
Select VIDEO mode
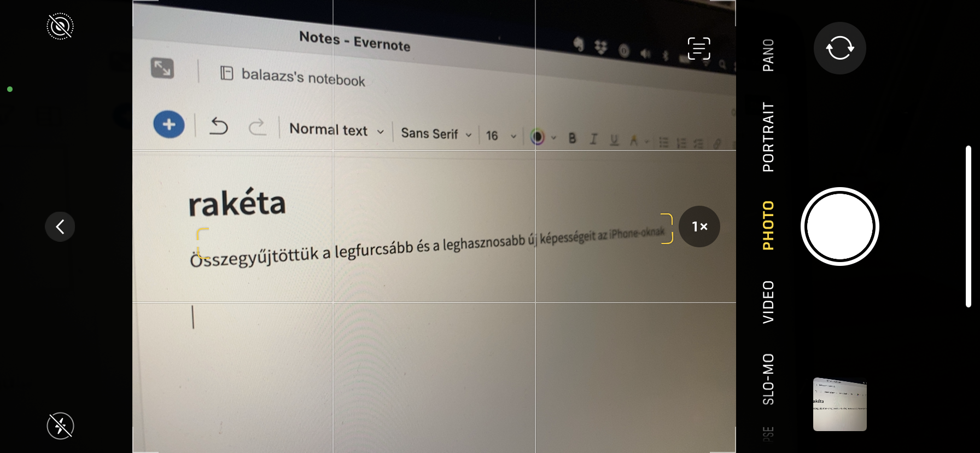768,302
